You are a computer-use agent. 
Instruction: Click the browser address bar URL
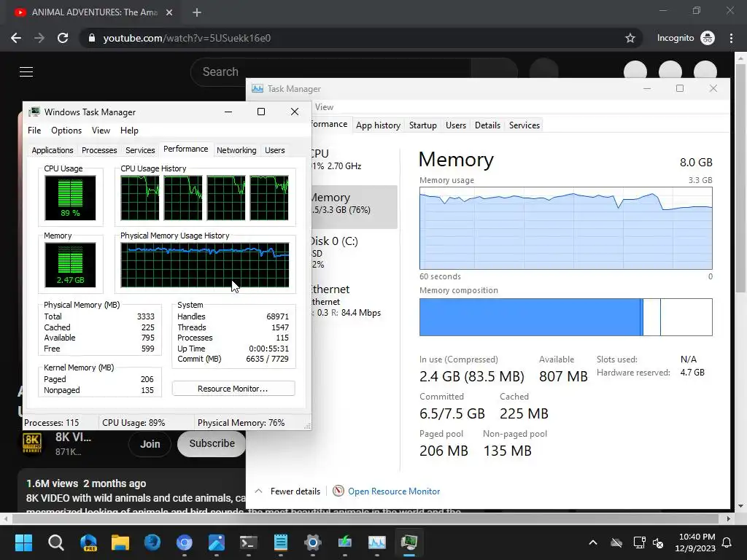point(187,38)
